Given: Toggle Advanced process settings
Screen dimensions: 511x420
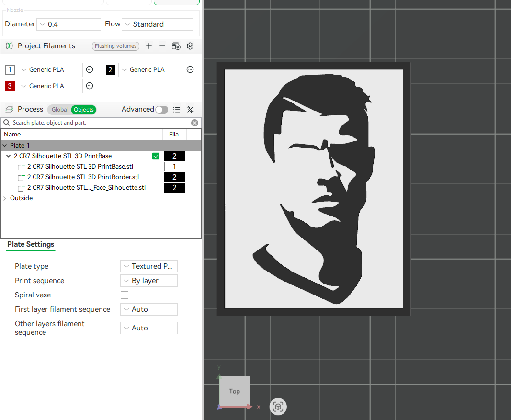Looking at the screenshot, I should 161,110.
